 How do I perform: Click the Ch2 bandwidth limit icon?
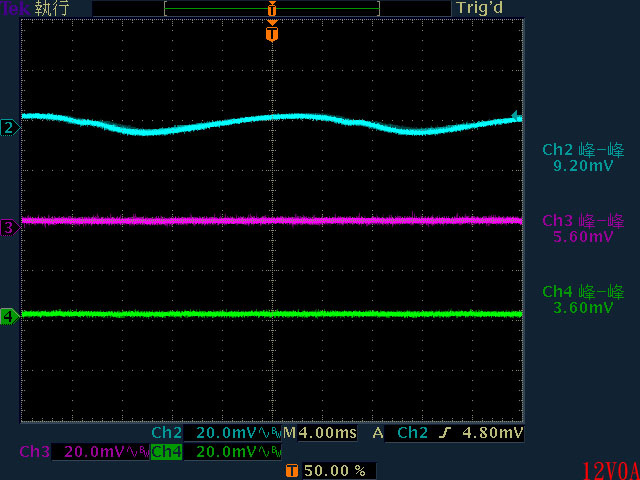click(273, 434)
